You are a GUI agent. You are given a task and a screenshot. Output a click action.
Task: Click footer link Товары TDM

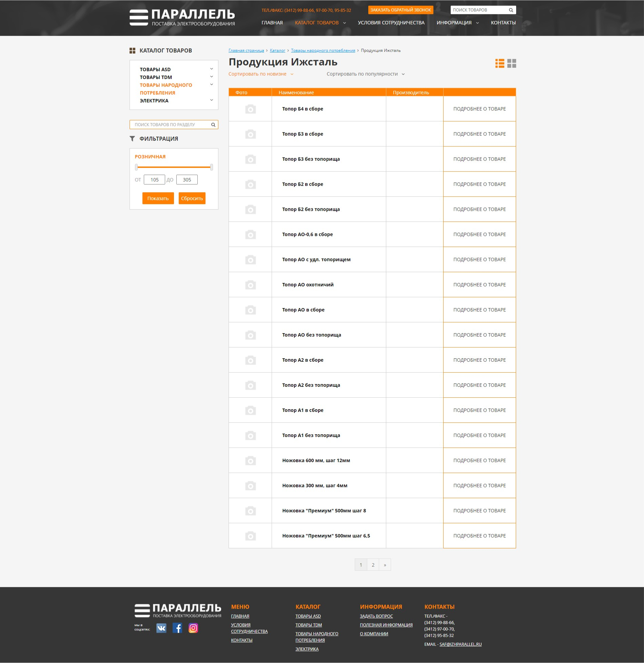pyautogui.click(x=309, y=625)
